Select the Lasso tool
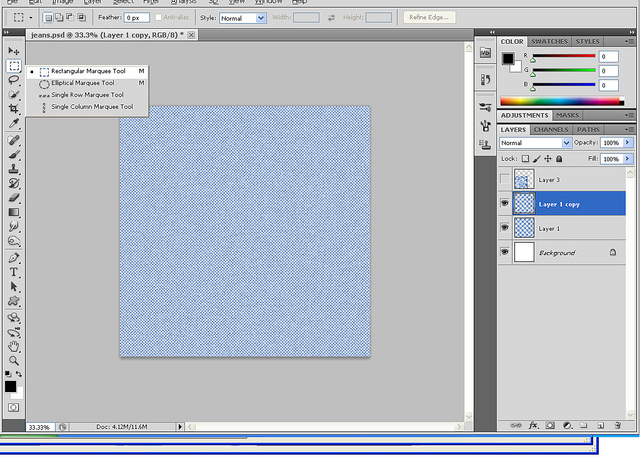The height and width of the screenshot is (464, 640). [x=13, y=80]
